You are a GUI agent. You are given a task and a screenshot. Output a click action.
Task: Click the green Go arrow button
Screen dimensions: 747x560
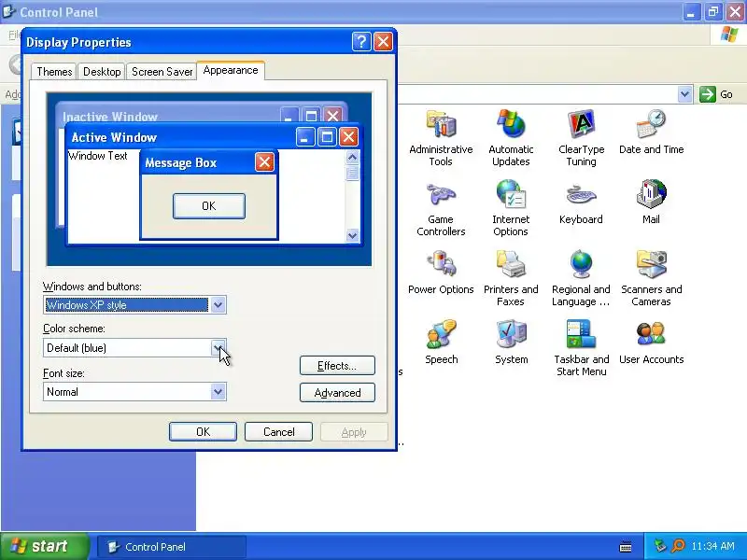pos(708,94)
